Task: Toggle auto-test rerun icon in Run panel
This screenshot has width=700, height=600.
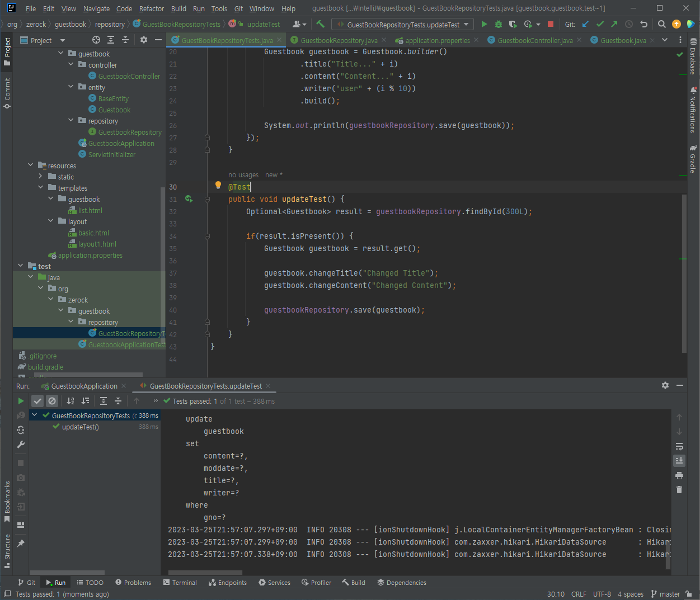Action: click(x=21, y=430)
